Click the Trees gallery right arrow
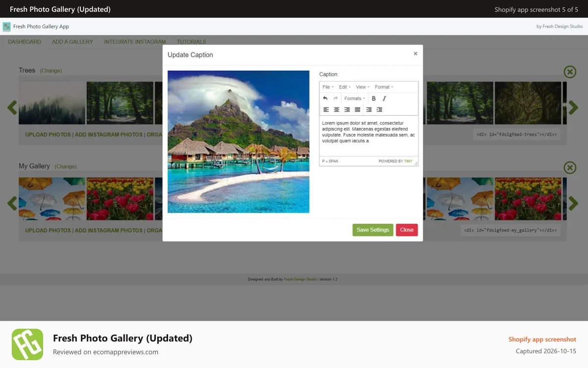This screenshot has height=368, width=588. point(573,107)
